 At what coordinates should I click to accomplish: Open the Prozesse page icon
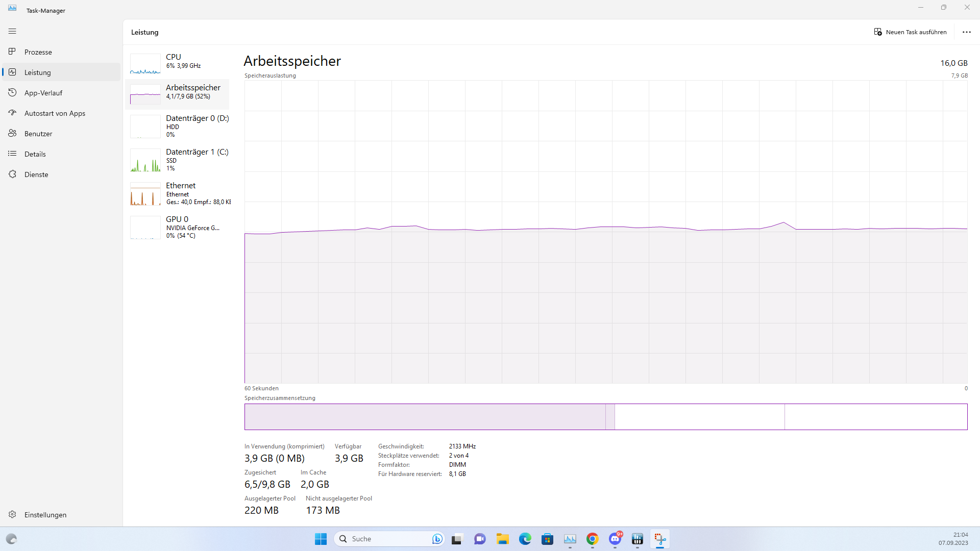coord(12,52)
